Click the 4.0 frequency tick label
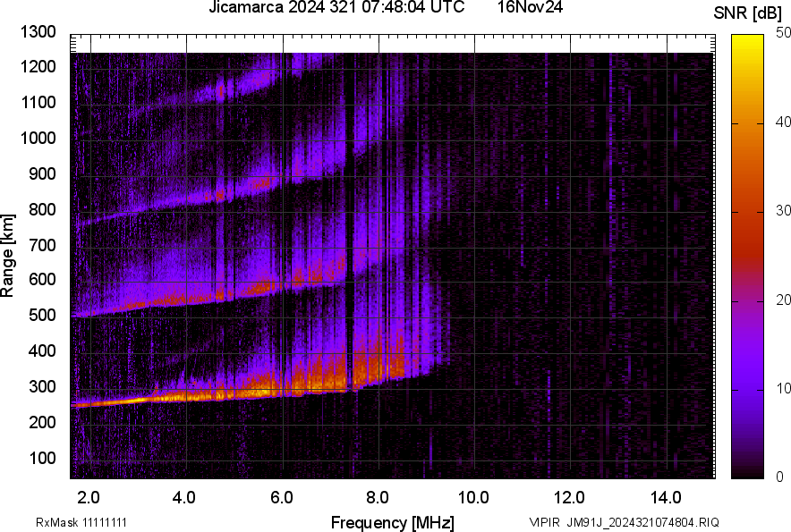The width and height of the screenshot is (791, 532). pyautogui.click(x=184, y=498)
